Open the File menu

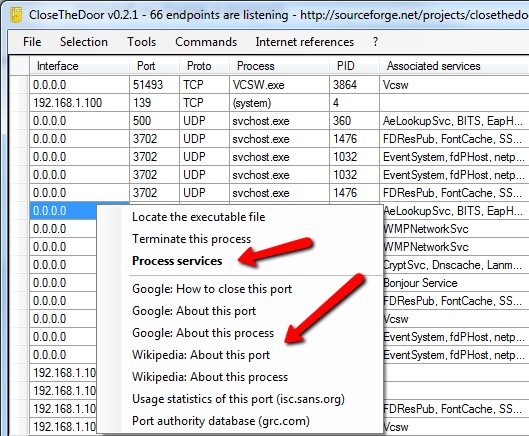(32, 42)
